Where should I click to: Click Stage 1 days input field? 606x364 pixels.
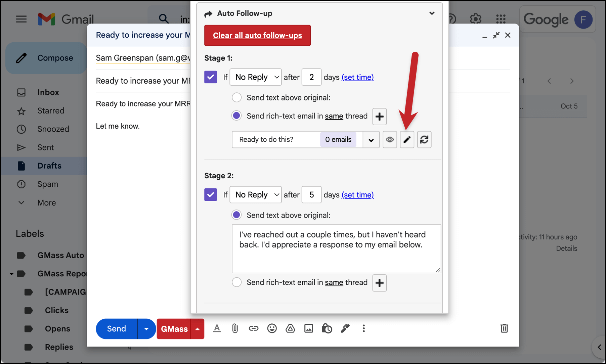click(311, 77)
